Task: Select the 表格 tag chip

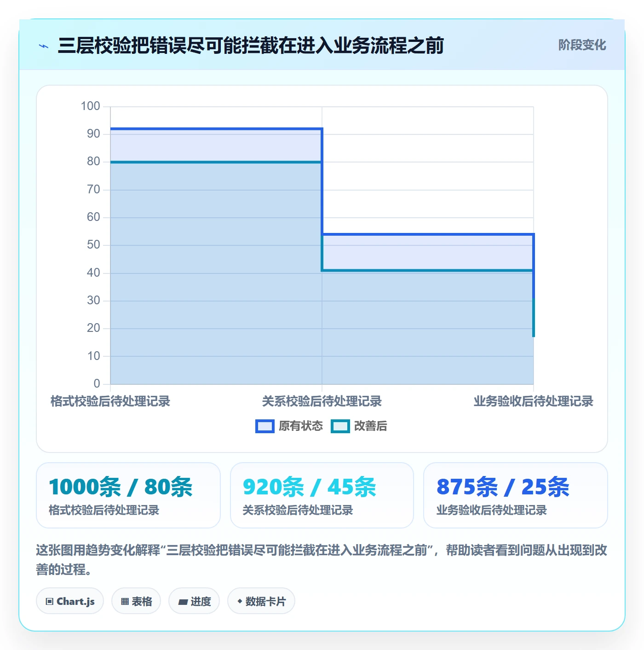Action: [136, 601]
